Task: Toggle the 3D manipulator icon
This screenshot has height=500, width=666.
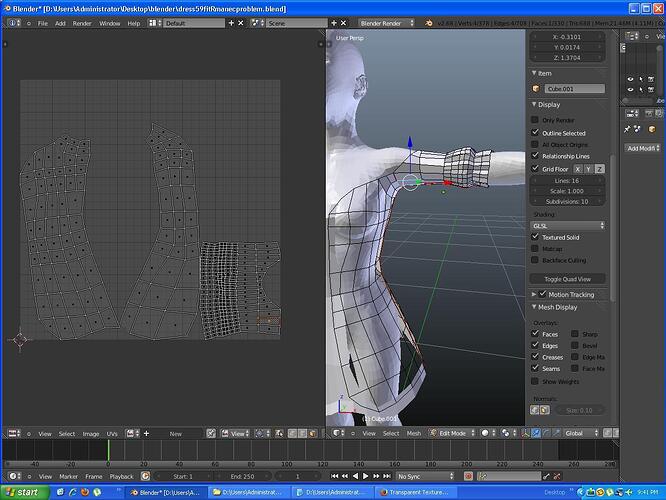Action: click(x=526, y=433)
